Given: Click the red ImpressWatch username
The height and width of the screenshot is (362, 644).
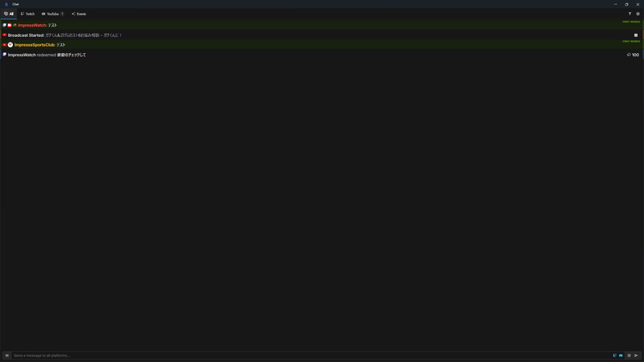Looking at the screenshot, I should point(32,25).
